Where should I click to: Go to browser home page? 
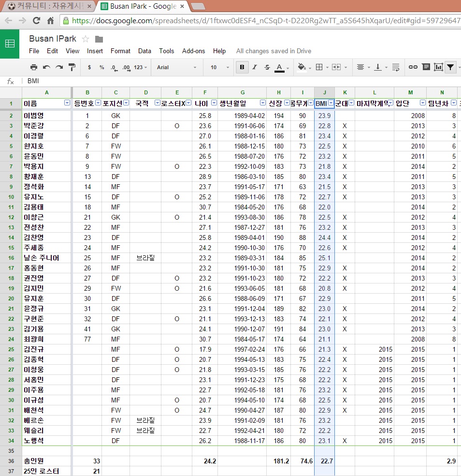click(50, 21)
